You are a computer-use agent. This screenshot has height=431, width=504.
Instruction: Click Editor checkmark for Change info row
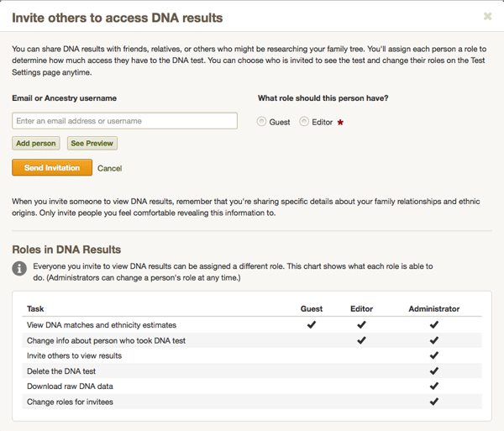coord(361,340)
